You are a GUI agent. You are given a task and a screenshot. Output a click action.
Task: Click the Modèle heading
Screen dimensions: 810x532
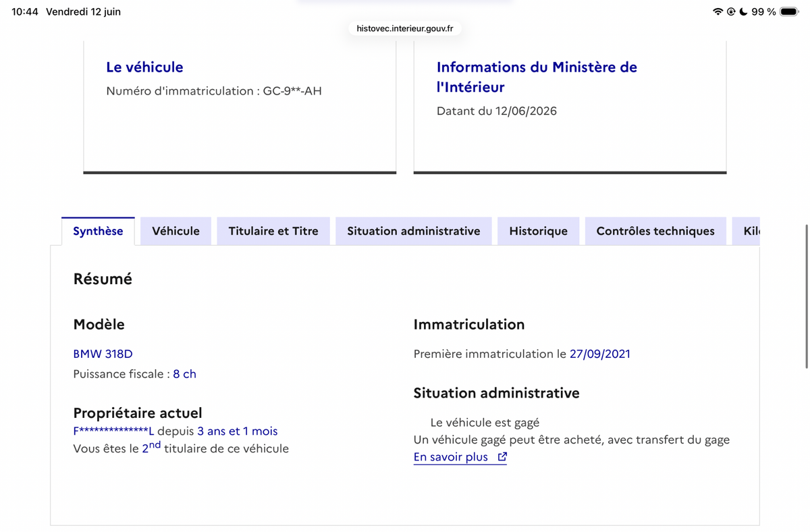coord(99,324)
